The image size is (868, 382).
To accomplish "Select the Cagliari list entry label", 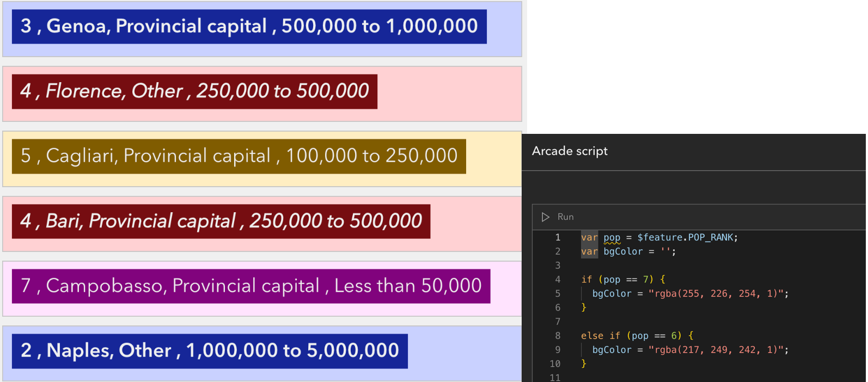I will click(x=239, y=156).
